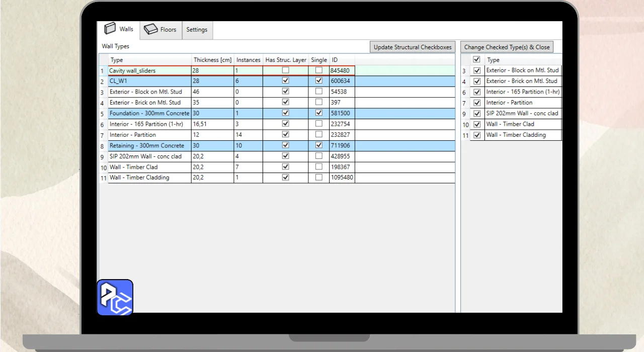Viewport: 644px width, 352px height.
Task: Toggle select-all checkbox in right panel header
Action: (x=477, y=59)
